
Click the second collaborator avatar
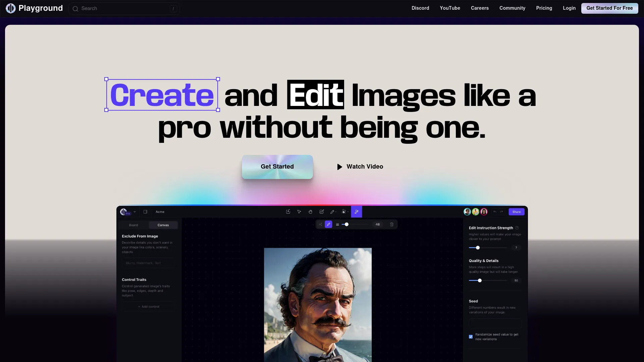(475, 212)
